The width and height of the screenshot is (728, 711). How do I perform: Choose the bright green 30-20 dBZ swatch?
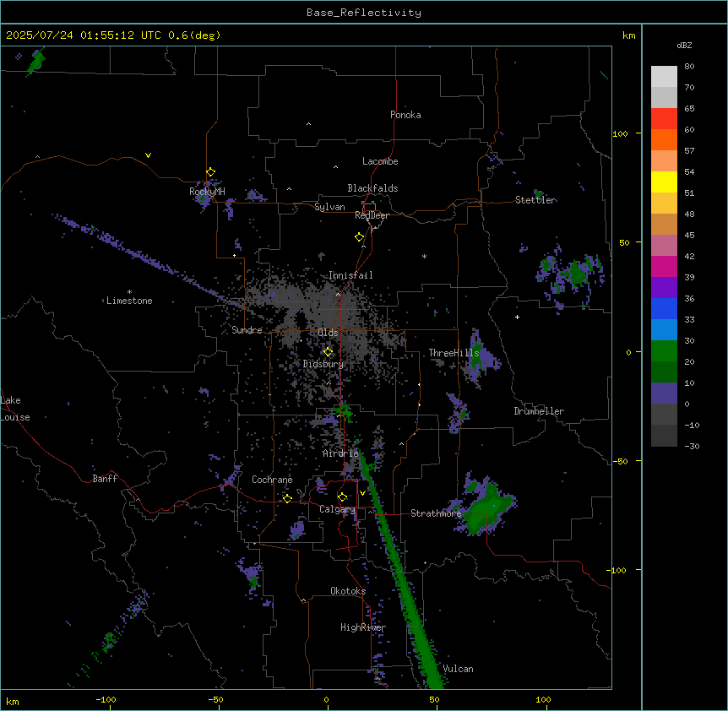click(x=664, y=351)
